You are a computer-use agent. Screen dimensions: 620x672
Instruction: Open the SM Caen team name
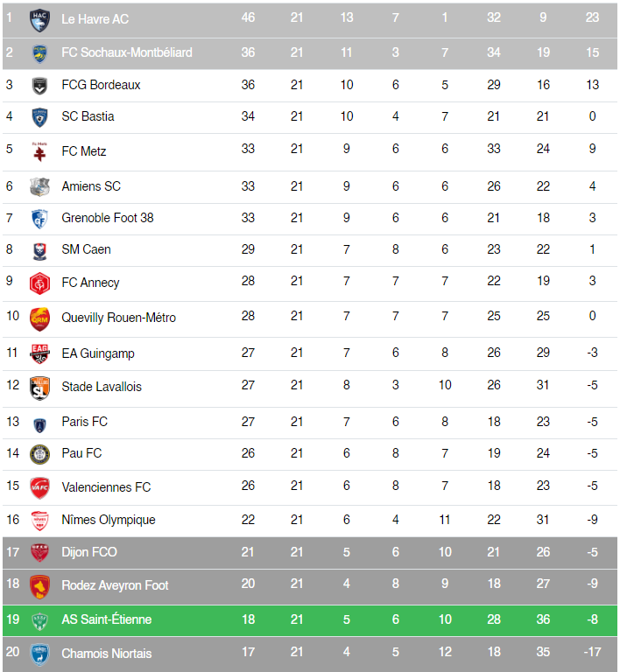click(86, 249)
